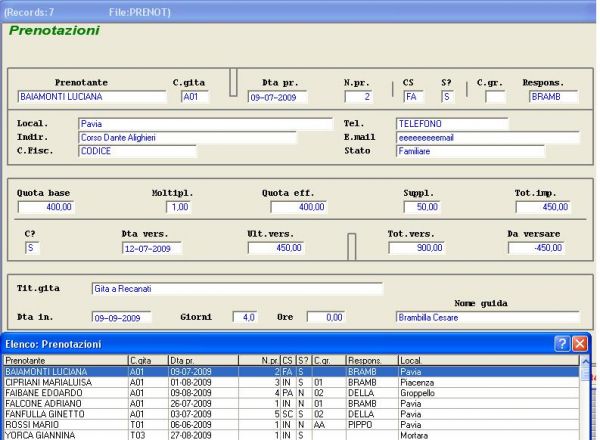Click the C.gita field containing A01
The image size is (600, 440).
pos(195,97)
